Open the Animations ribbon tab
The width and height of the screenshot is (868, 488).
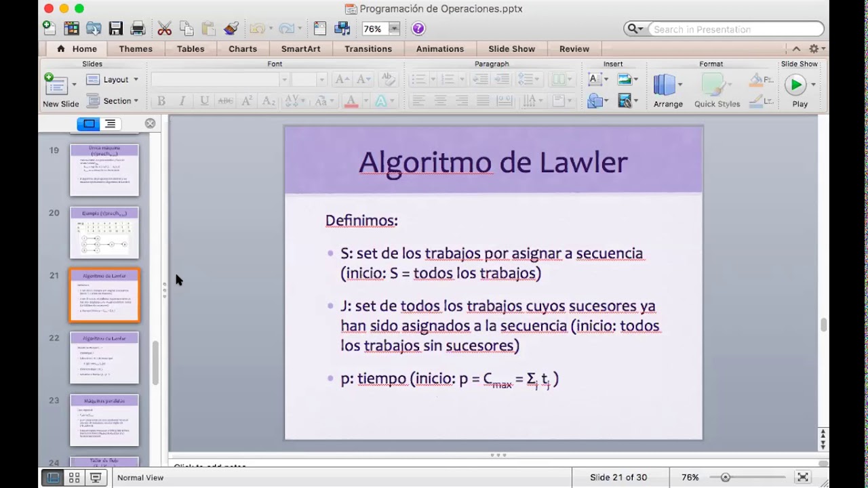[x=440, y=49]
